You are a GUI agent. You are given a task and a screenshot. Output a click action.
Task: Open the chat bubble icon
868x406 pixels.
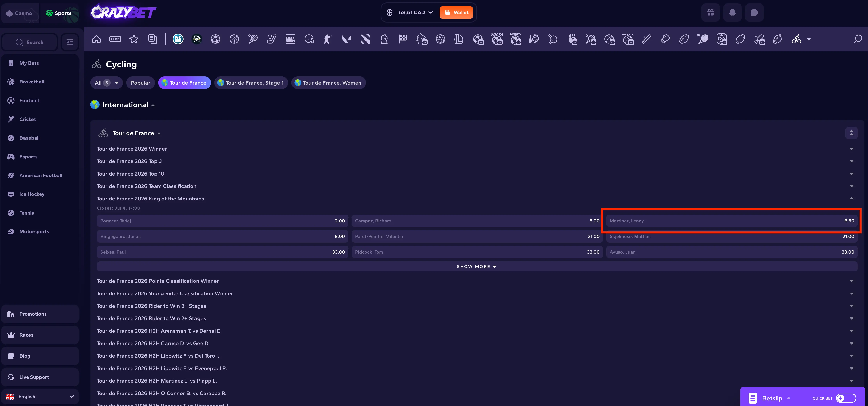coord(754,12)
